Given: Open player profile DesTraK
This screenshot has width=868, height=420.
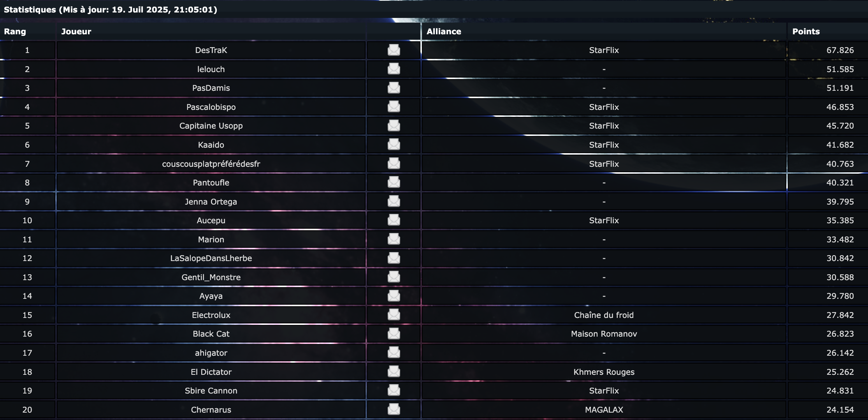Looking at the screenshot, I should (211, 50).
